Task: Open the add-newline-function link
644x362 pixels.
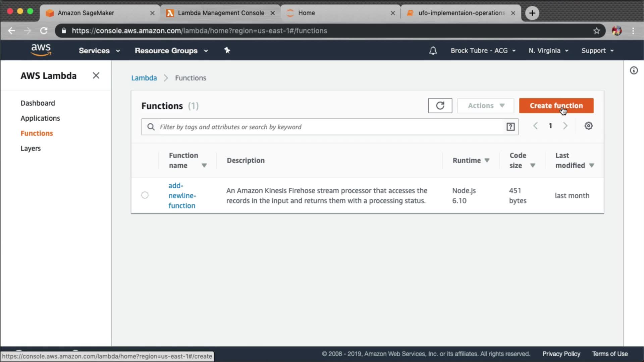Action: (x=182, y=195)
